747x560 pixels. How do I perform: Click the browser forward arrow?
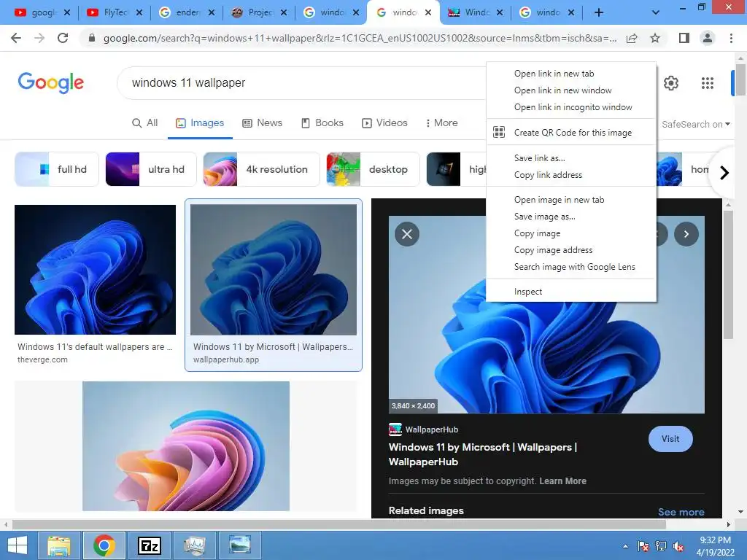click(x=39, y=38)
